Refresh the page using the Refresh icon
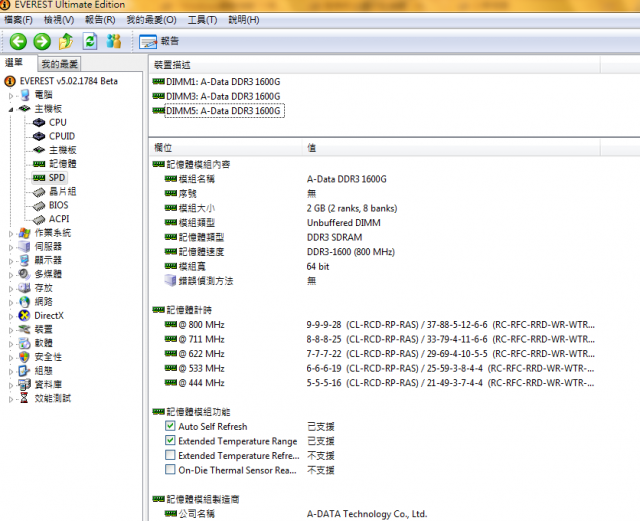This screenshot has height=521, width=640. click(x=90, y=41)
